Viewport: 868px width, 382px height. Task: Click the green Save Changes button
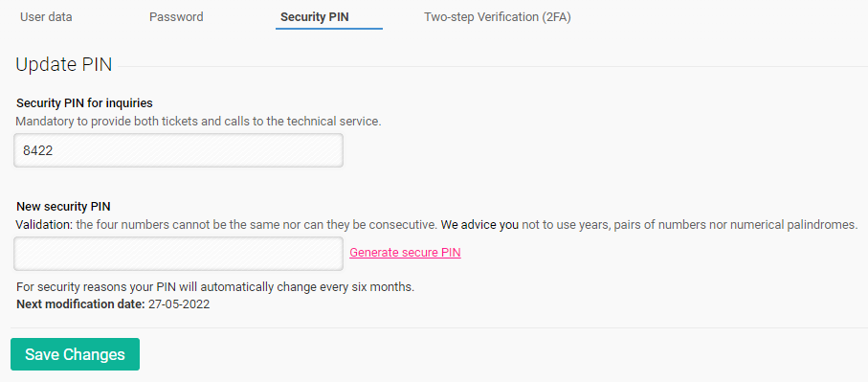[75, 354]
